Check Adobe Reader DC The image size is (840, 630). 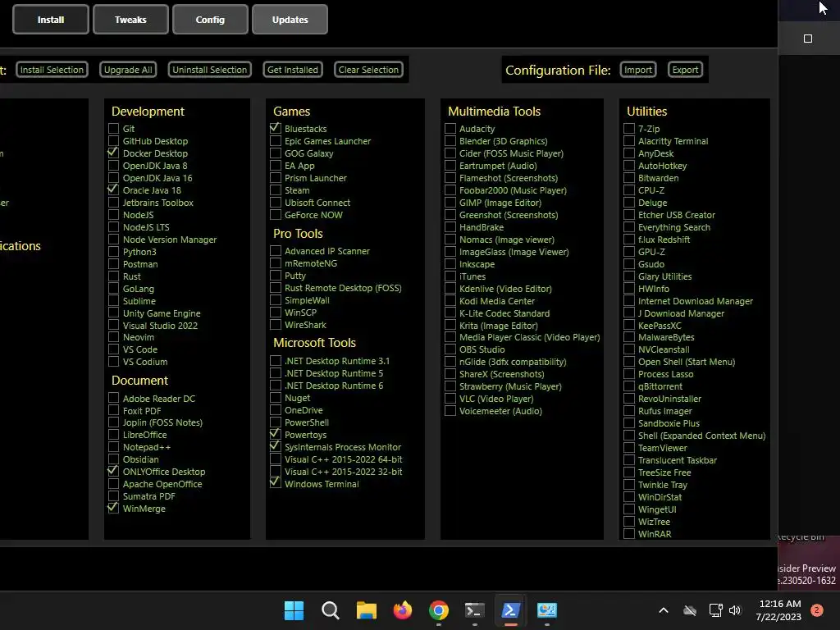click(113, 398)
